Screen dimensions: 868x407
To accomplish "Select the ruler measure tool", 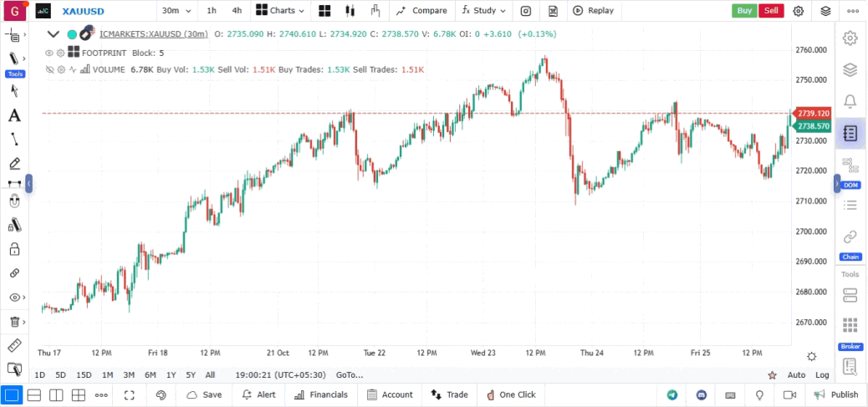I will click(x=14, y=345).
